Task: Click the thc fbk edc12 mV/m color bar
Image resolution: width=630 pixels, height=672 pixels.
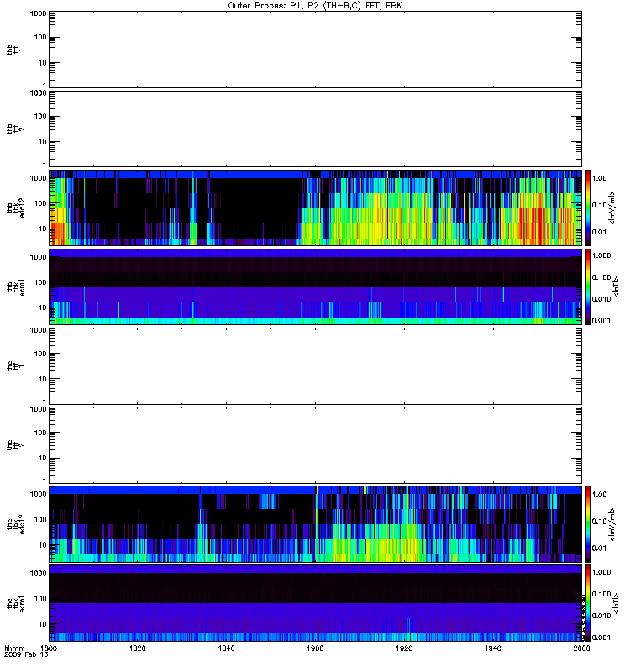Action: pyautogui.click(x=589, y=523)
